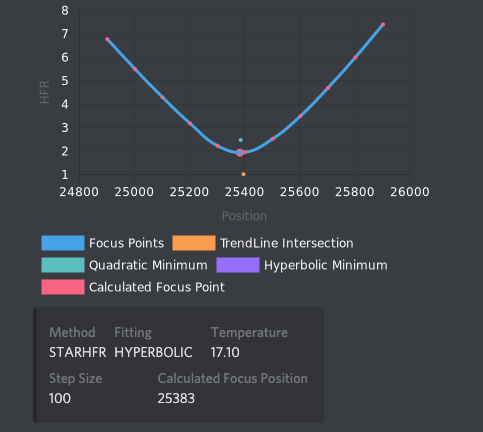Image resolution: width=483 pixels, height=432 pixels.
Task: Toggle the Focus Points legend label
Action: coord(127,243)
